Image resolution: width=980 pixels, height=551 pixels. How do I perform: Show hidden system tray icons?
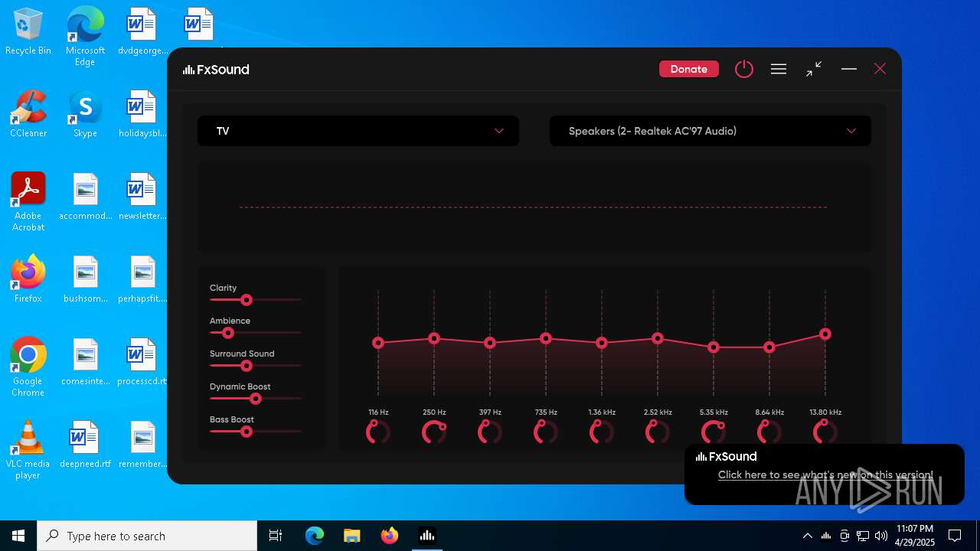point(807,536)
